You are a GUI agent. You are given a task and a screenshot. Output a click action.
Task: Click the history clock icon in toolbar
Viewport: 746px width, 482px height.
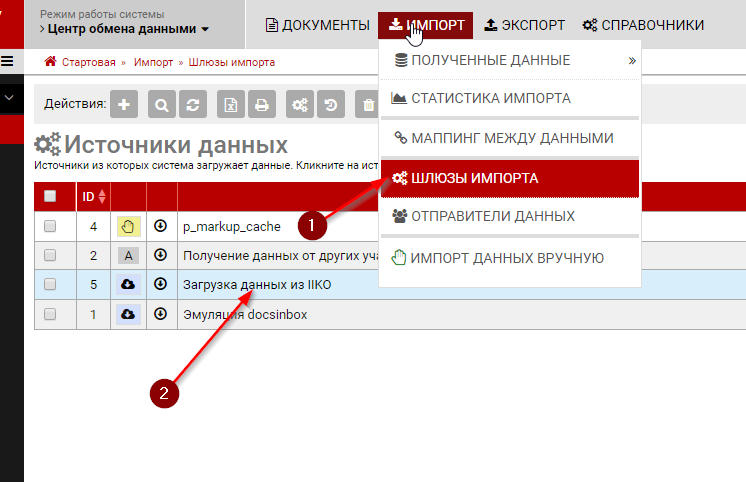coord(330,104)
